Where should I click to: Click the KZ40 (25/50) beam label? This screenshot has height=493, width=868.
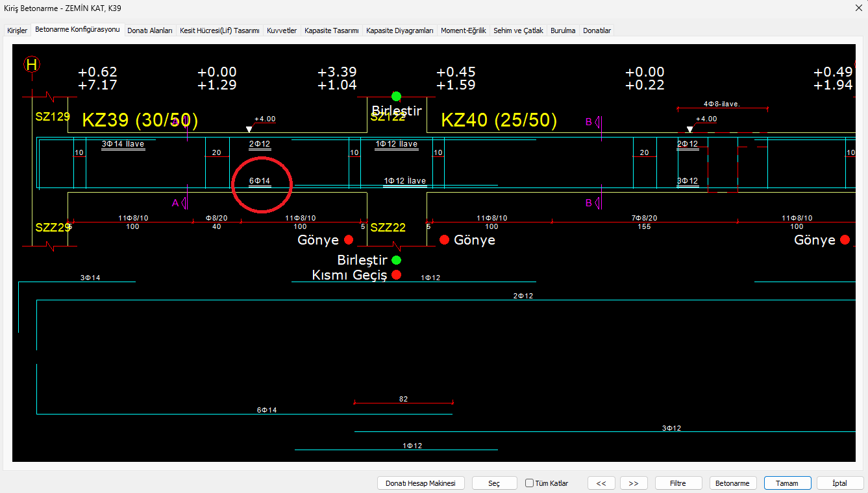(499, 120)
